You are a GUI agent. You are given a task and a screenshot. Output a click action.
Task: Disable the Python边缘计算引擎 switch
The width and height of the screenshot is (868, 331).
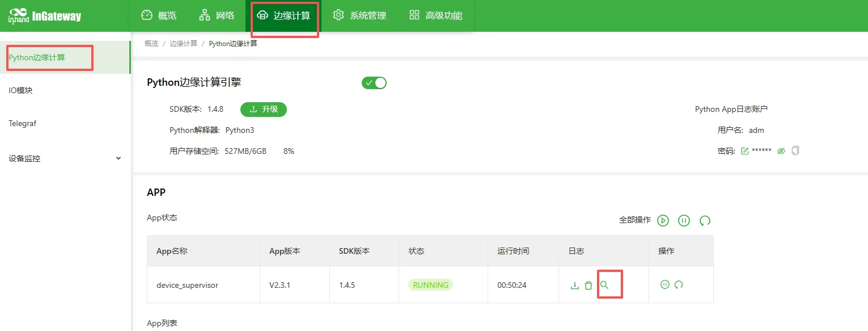(x=374, y=83)
